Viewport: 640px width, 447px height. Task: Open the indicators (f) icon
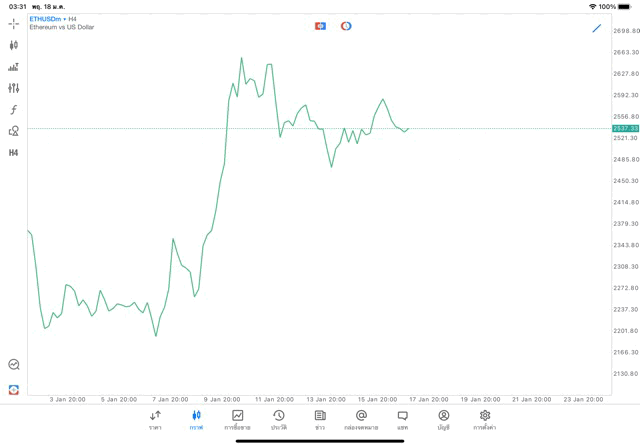[x=13, y=110]
